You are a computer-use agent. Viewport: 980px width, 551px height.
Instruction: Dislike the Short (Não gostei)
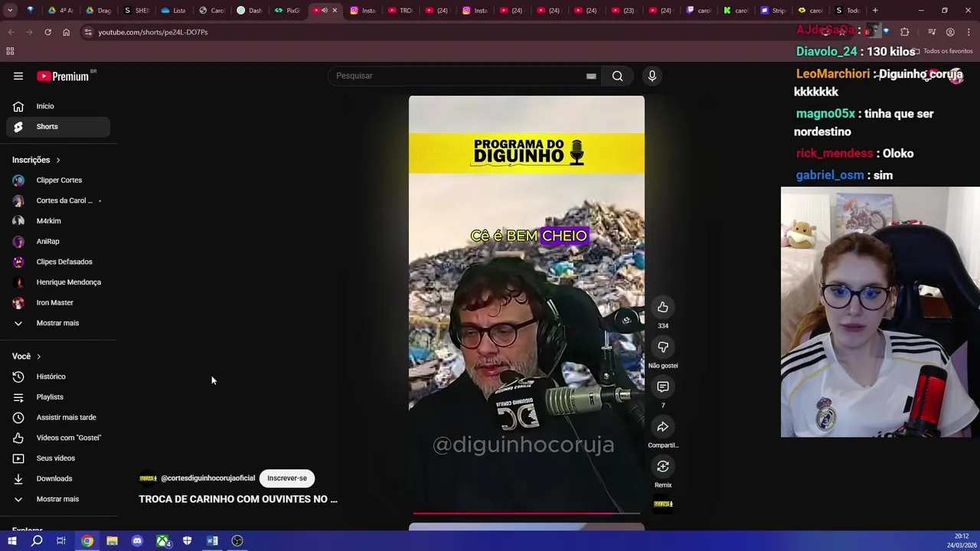point(663,347)
